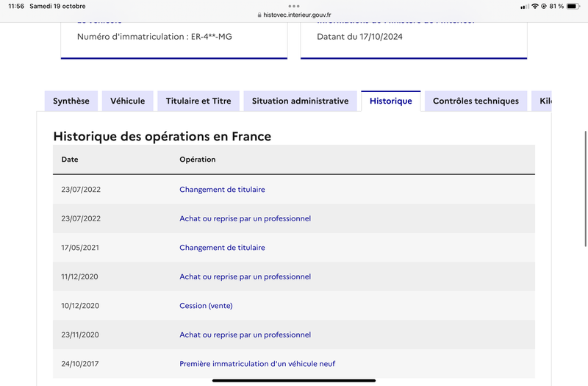Viewport: 588px width, 386px height.
Task: Click the page scrollbar on the right
Action: coord(585,189)
